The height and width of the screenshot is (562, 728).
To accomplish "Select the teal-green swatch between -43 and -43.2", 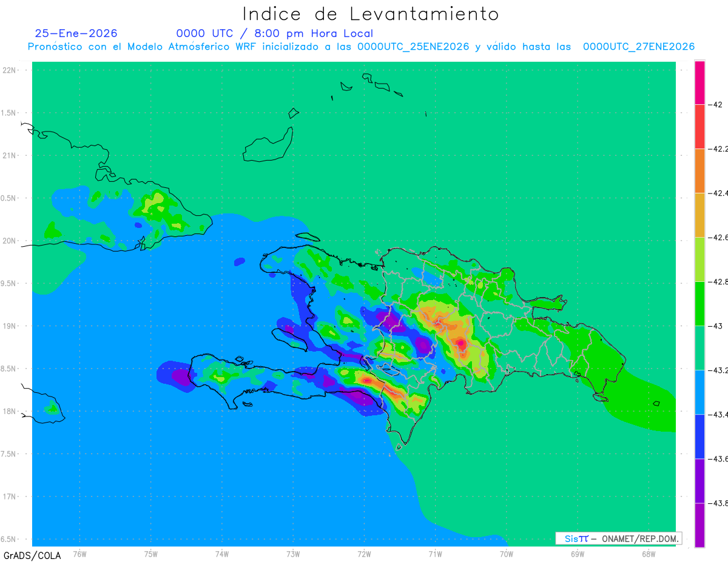I will coord(699,348).
